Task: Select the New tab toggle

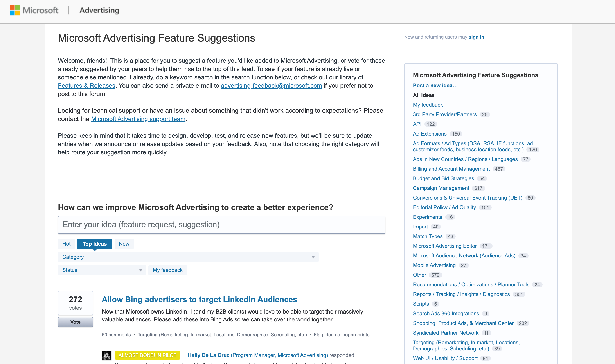Action: [x=124, y=244]
